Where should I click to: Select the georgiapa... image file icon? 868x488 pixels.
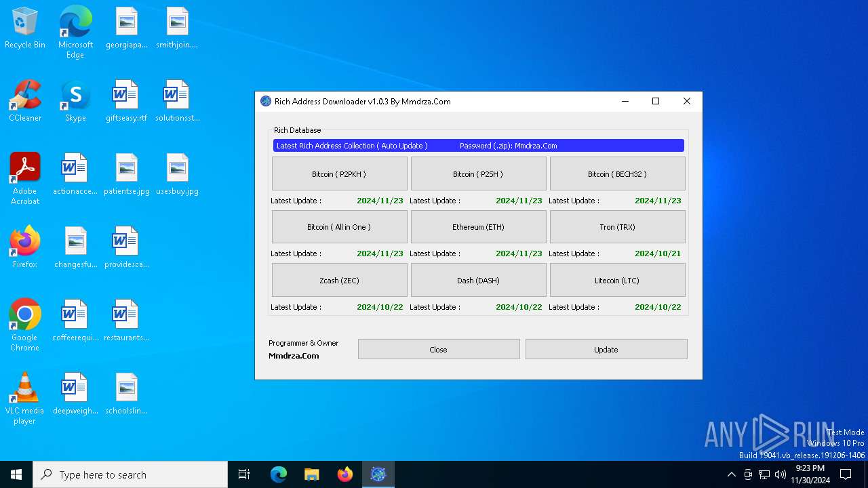[x=126, y=28]
